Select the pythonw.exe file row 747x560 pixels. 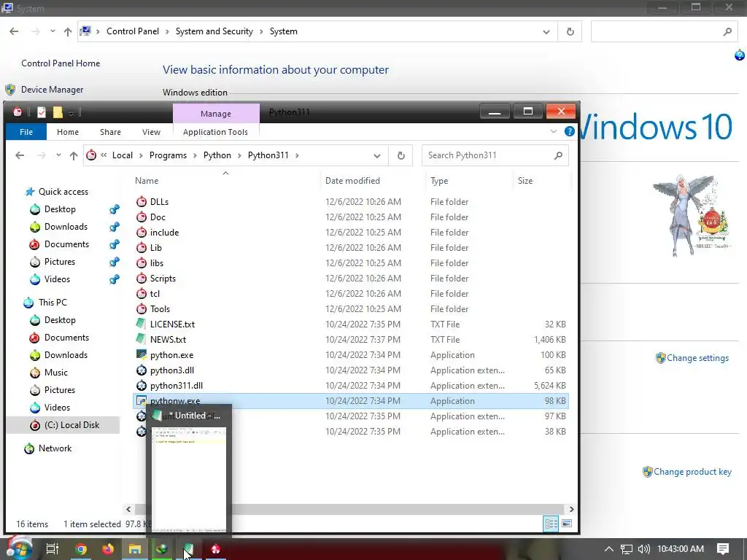[351, 401]
